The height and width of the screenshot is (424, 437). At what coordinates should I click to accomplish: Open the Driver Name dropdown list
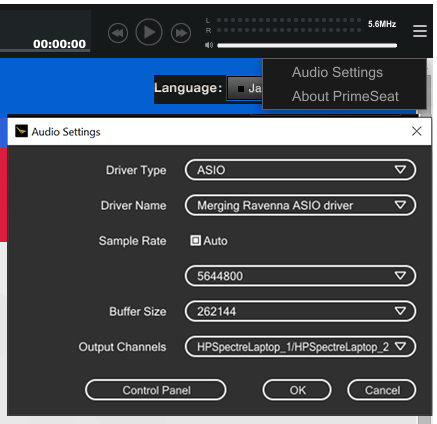pyautogui.click(x=300, y=205)
